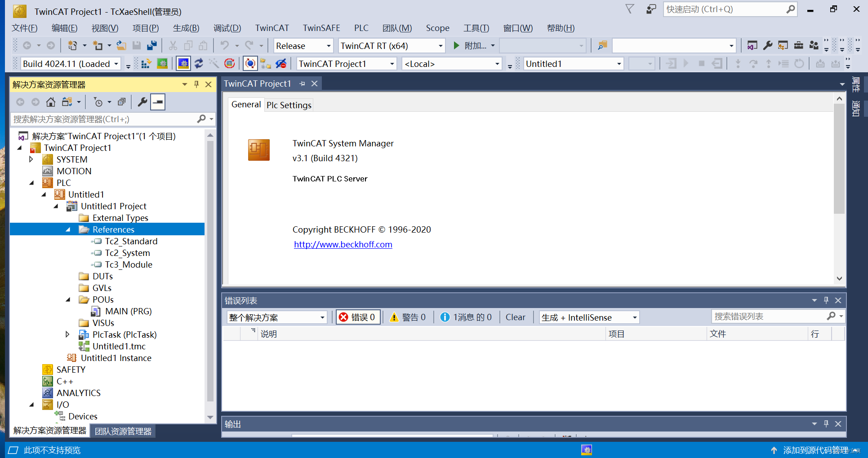
Task: Collapse the PLC tree node
Action: tap(31, 183)
